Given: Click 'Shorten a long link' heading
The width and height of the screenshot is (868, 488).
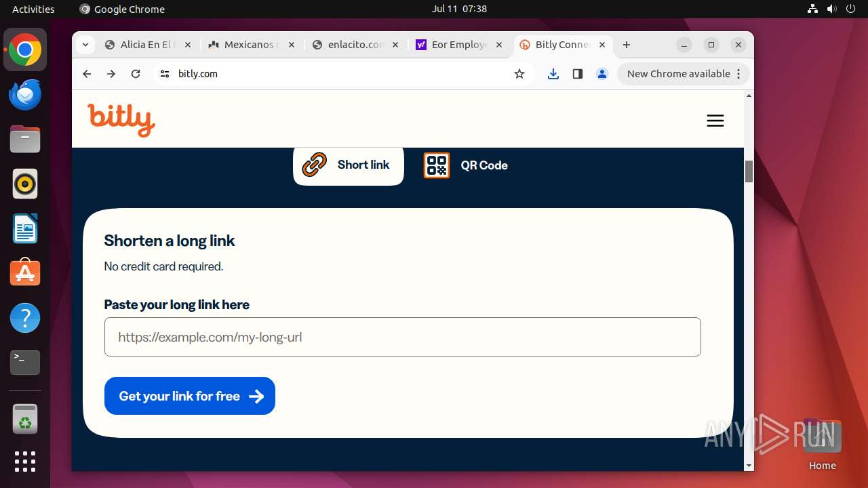Looking at the screenshot, I should point(170,241).
